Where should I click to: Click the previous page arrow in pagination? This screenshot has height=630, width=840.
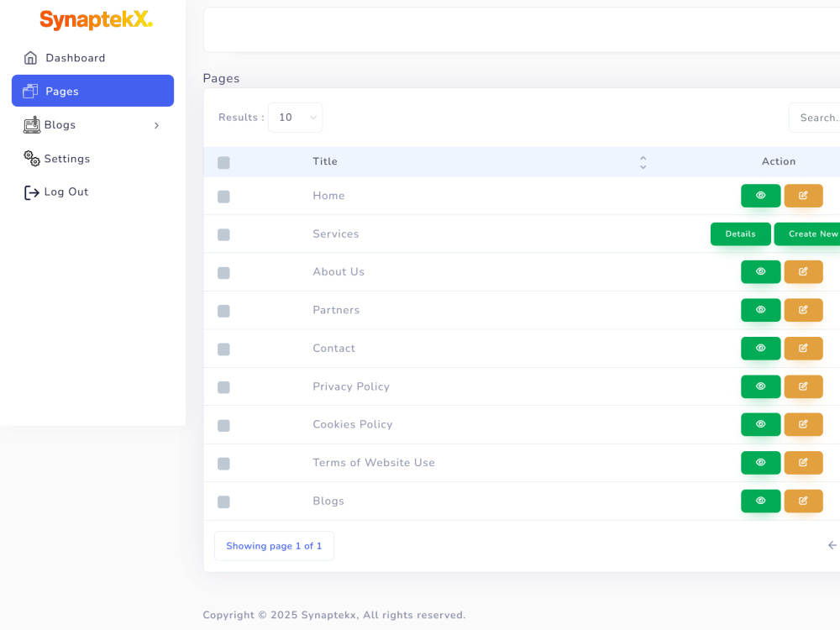pyautogui.click(x=832, y=545)
